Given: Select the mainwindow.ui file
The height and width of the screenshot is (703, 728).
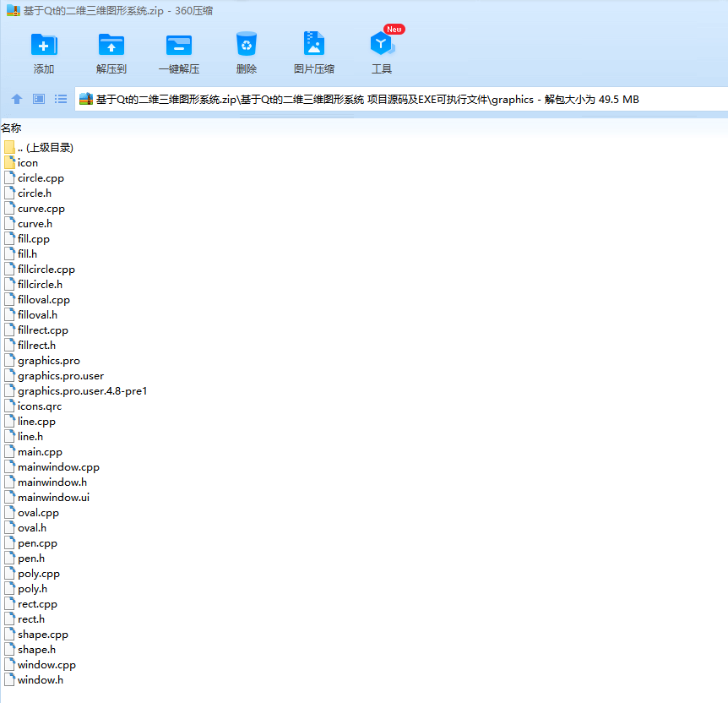Looking at the screenshot, I should click(47, 498).
